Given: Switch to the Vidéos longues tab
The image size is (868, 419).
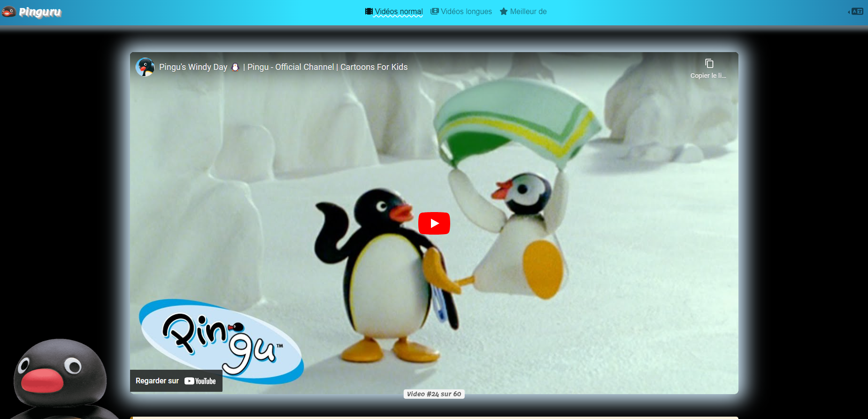Looking at the screenshot, I should click(x=466, y=11).
